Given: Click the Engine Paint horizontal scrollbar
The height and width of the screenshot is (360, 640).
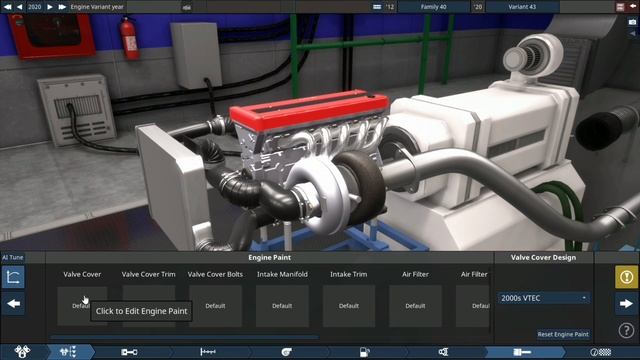Looking at the screenshot, I should pyautogui.click(x=184, y=338).
